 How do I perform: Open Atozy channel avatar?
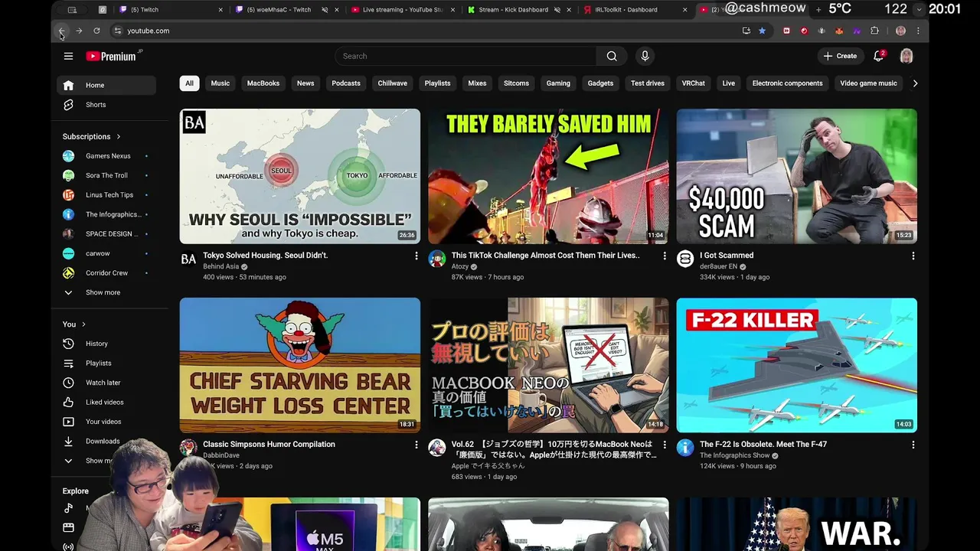click(437, 259)
